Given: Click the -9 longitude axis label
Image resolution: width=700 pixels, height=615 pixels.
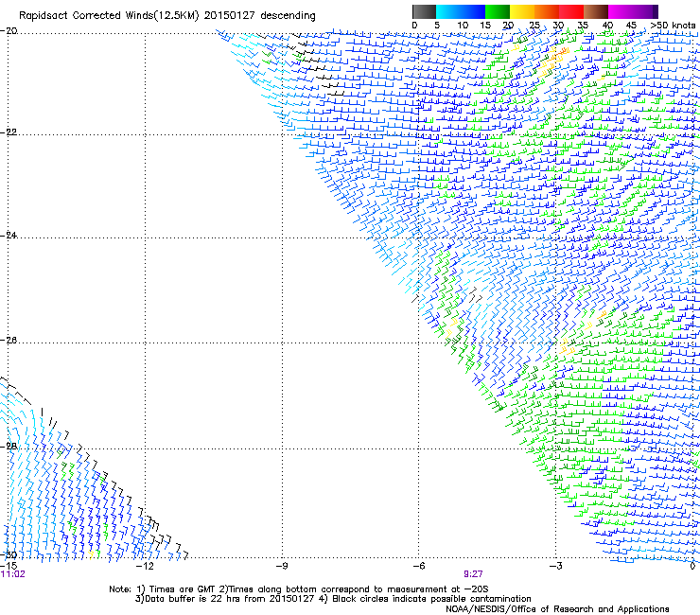Looking at the screenshot, I should pyautogui.click(x=282, y=566).
